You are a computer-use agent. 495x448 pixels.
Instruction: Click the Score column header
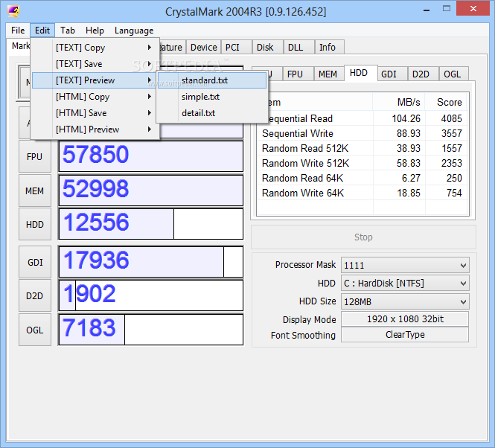point(447,102)
